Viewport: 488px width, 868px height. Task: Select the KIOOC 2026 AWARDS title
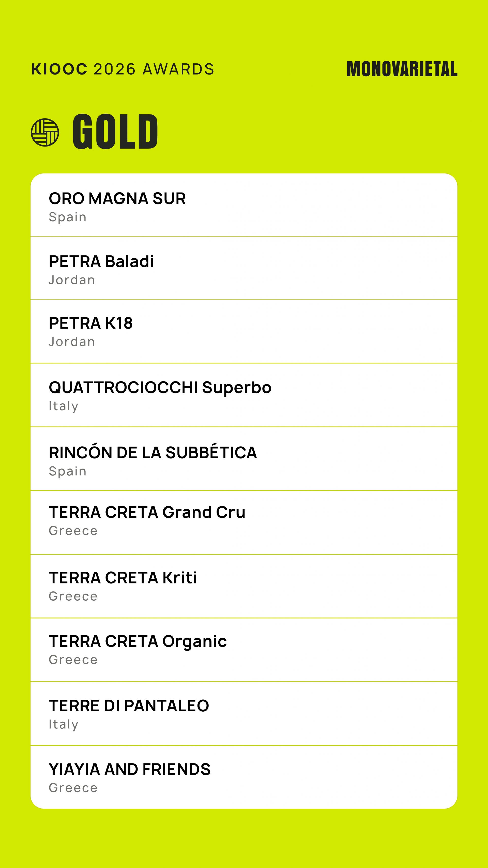tap(123, 69)
